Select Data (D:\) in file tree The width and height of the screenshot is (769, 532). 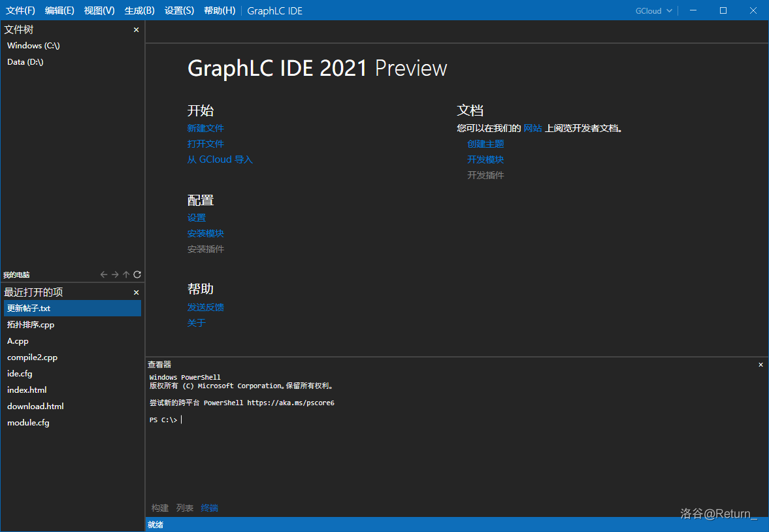pyautogui.click(x=73, y=62)
